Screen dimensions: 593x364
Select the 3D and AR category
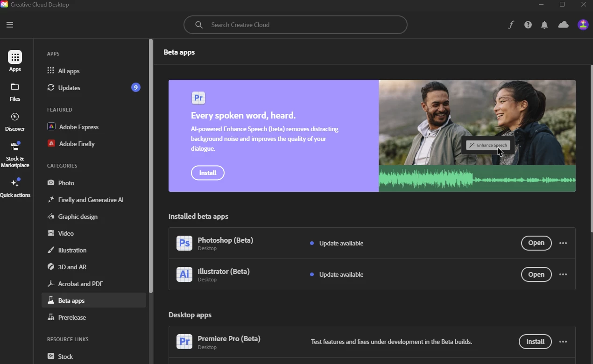(x=94, y=267)
